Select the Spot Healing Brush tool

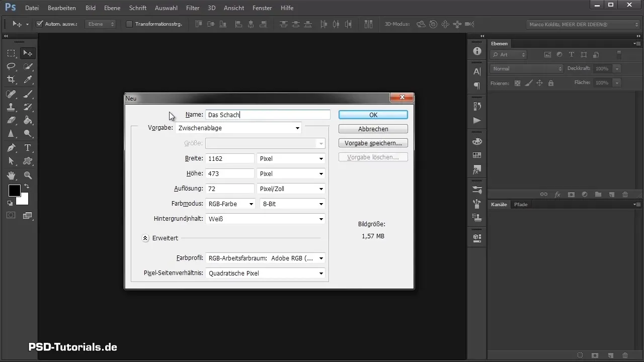point(11,94)
